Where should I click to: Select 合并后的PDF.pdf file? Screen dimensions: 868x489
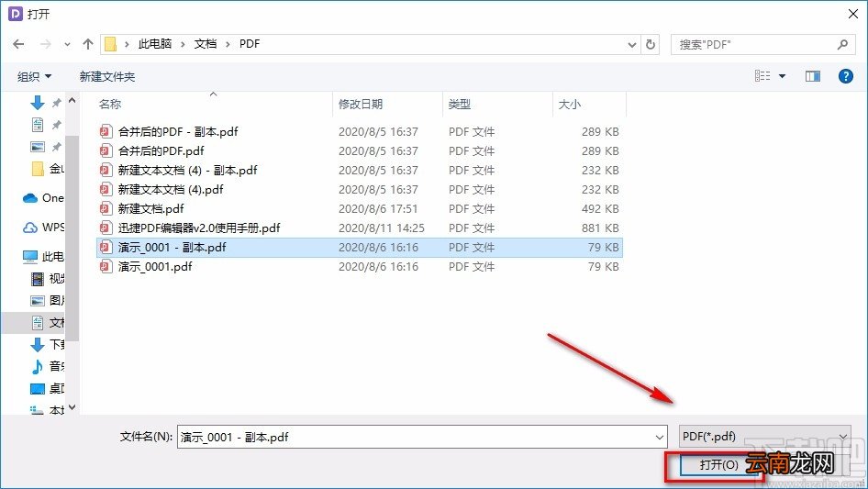360,150
